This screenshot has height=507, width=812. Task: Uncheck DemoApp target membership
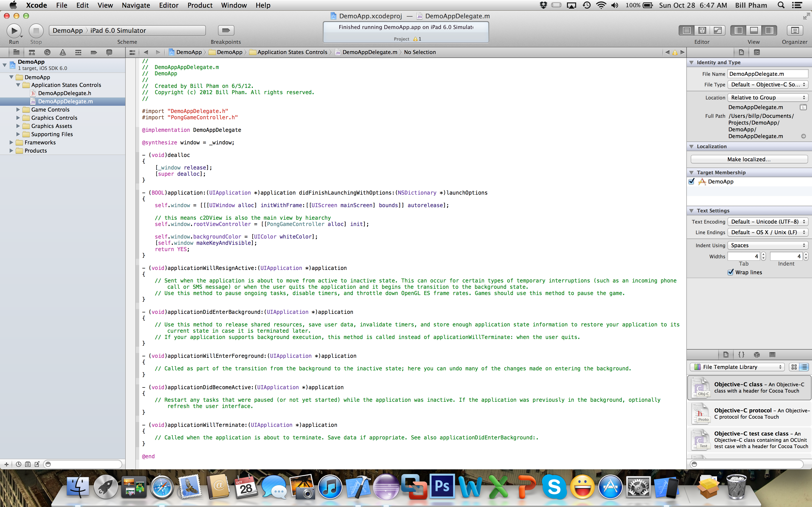coord(692,181)
